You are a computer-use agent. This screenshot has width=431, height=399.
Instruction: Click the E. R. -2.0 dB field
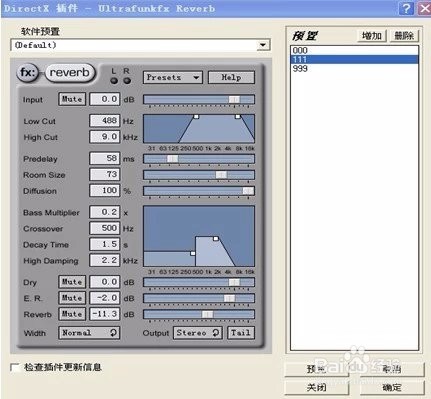tap(105, 298)
